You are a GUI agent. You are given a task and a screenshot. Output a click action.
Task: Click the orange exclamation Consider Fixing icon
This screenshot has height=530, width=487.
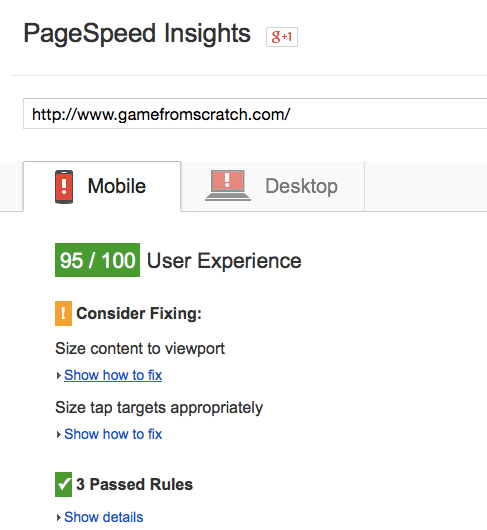pos(63,313)
